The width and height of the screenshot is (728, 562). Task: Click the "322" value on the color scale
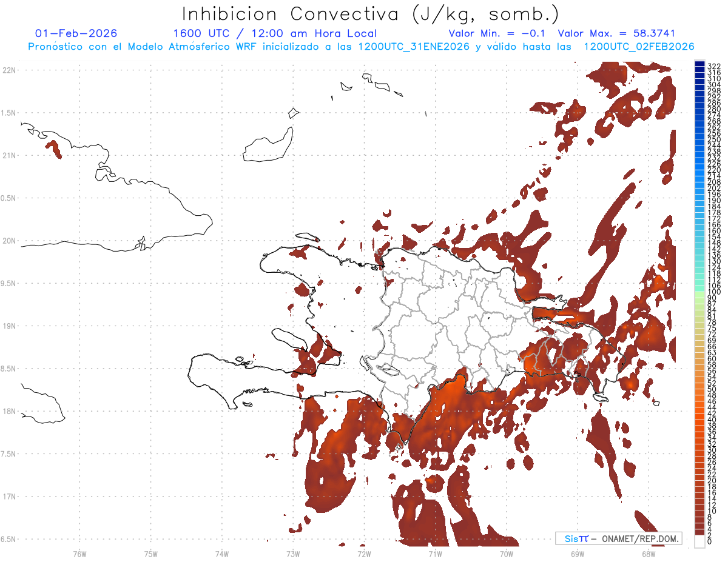(714, 66)
